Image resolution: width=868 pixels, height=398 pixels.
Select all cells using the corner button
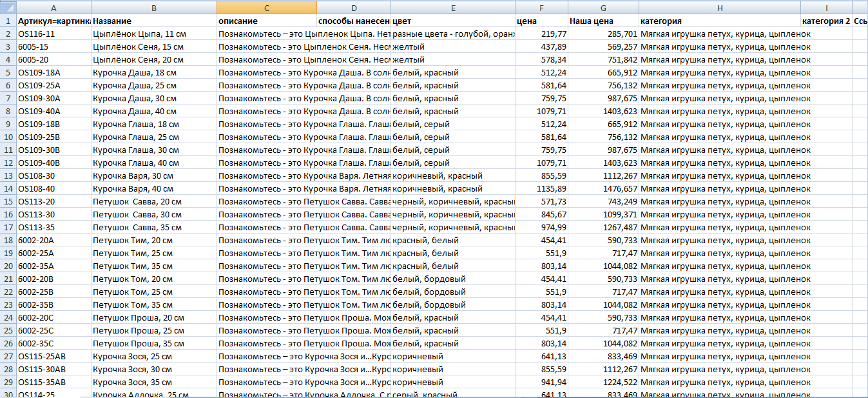click(x=8, y=8)
